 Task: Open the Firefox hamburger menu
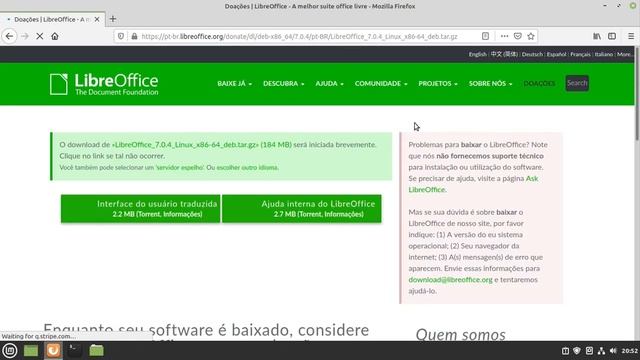tap(631, 36)
